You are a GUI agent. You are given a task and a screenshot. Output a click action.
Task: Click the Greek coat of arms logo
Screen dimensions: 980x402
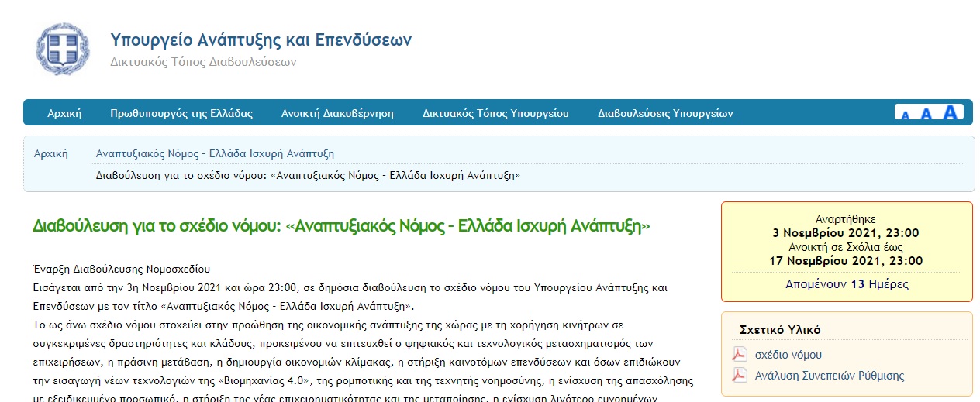pyautogui.click(x=63, y=49)
